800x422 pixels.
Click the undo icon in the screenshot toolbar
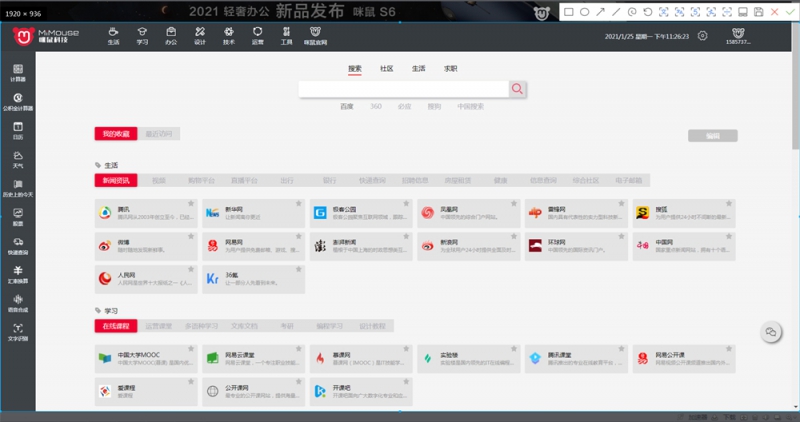coord(648,12)
